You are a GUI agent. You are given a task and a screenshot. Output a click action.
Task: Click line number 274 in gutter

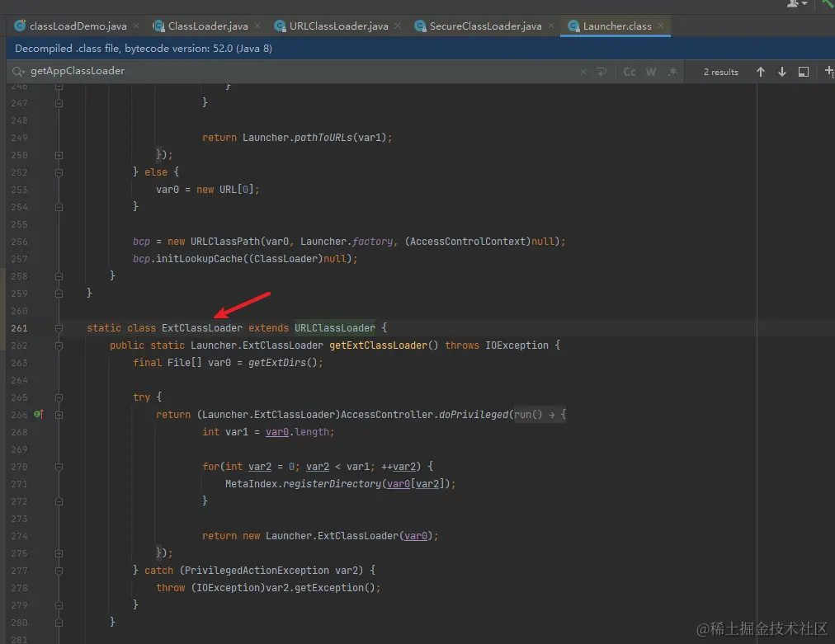19,536
